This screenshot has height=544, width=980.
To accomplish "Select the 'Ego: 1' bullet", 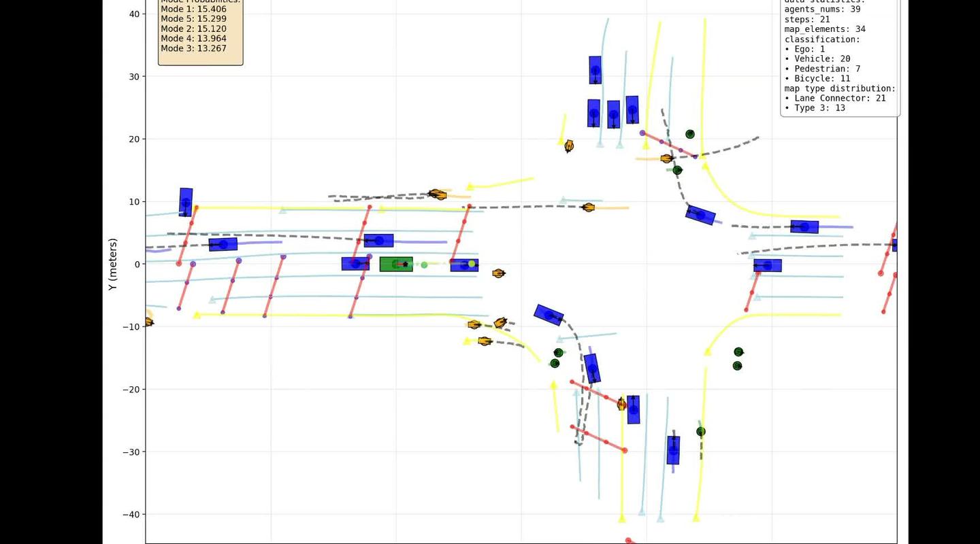I will (804, 49).
